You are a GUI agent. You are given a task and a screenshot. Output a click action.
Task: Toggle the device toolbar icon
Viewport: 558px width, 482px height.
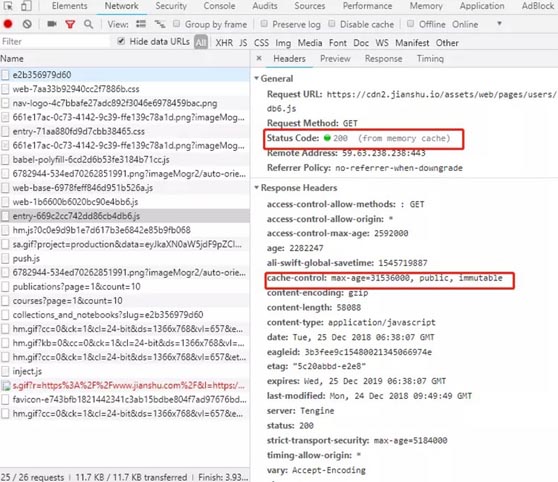26,6
